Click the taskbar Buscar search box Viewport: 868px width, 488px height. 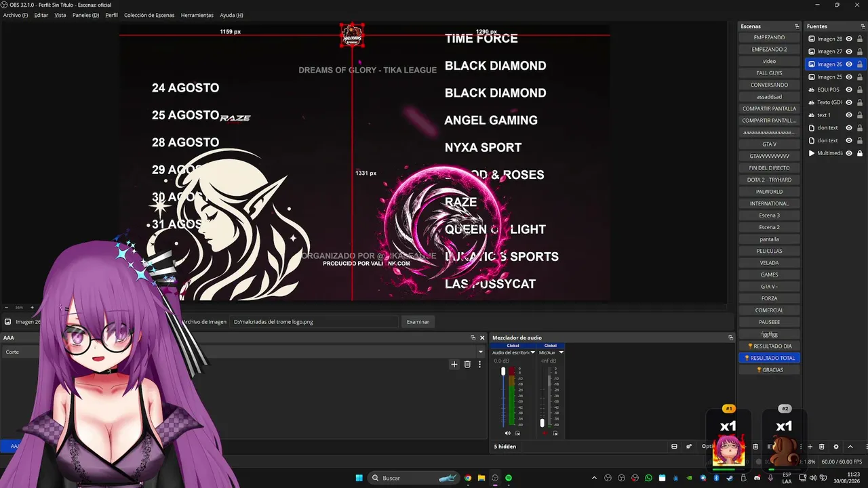click(414, 478)
